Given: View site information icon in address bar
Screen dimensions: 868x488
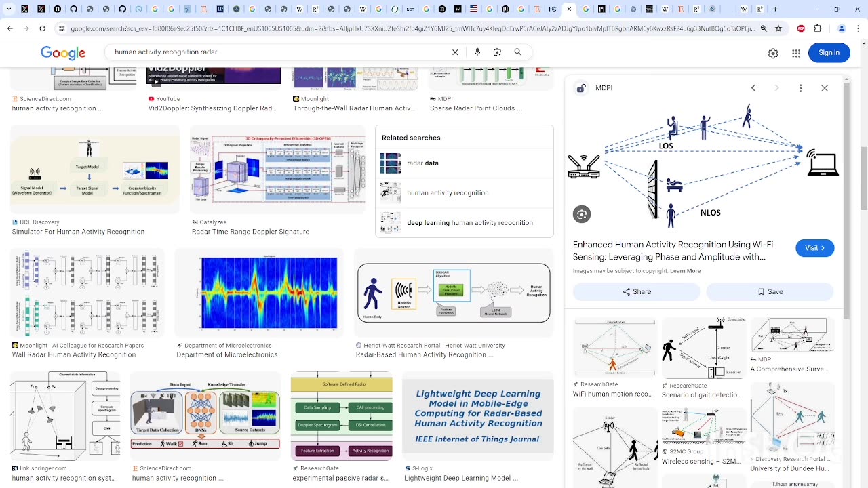Looking at the screenshot, I should tap(62, 28).
